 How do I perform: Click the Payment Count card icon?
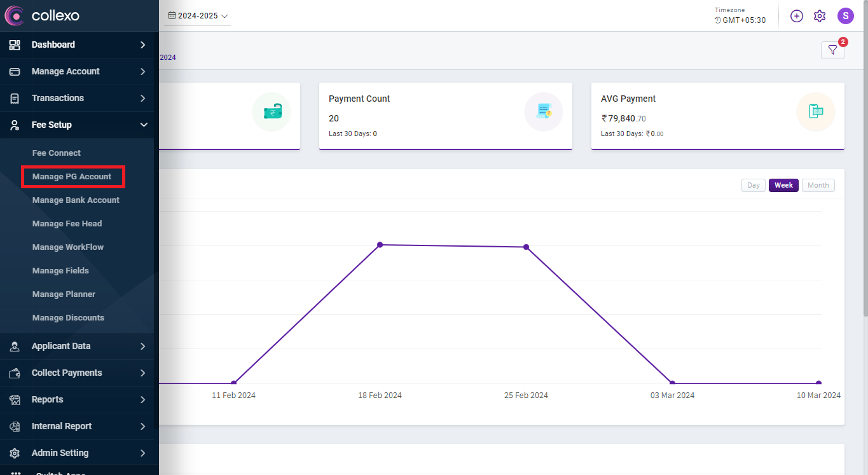click(543, 112)
